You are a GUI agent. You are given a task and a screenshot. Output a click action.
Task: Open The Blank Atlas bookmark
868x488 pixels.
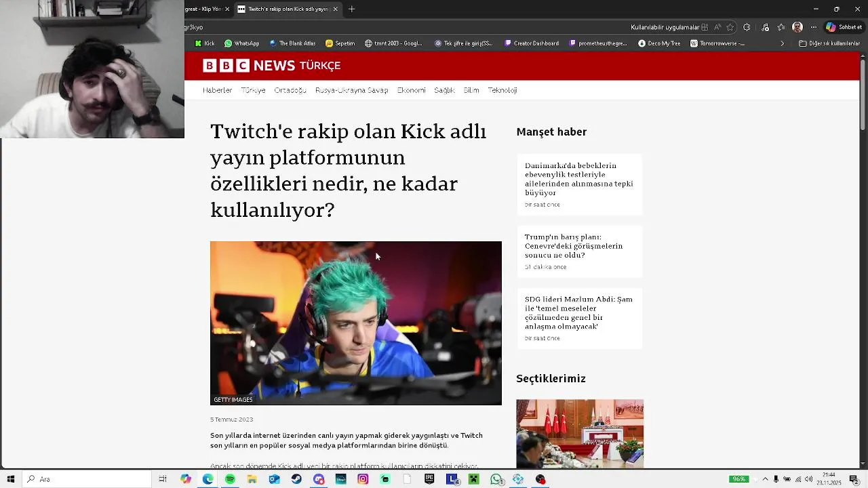(x=292, y=43)
